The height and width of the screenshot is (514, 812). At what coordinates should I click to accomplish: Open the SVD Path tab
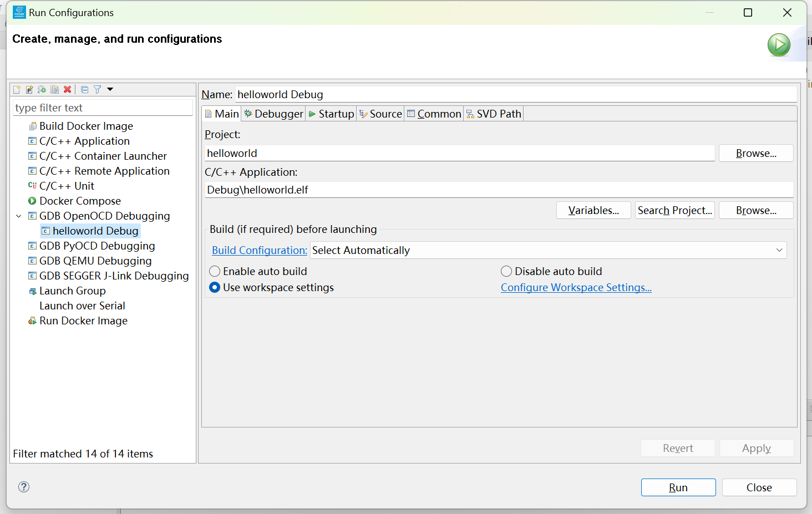pos(494,114)
